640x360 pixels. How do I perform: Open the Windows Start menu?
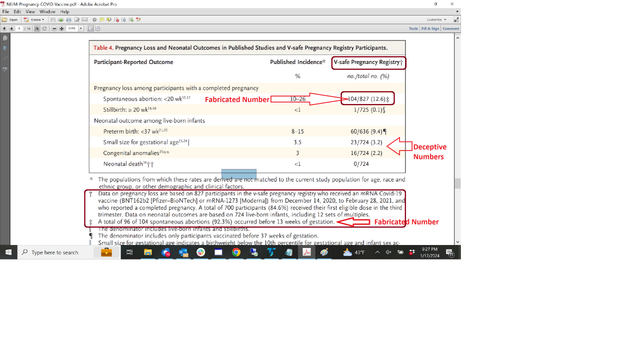pos(8,252)
